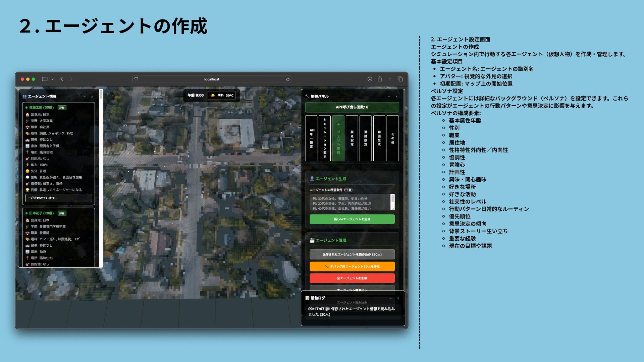Click 新しいエージェントを生成 button

click(x=352, y=219)
